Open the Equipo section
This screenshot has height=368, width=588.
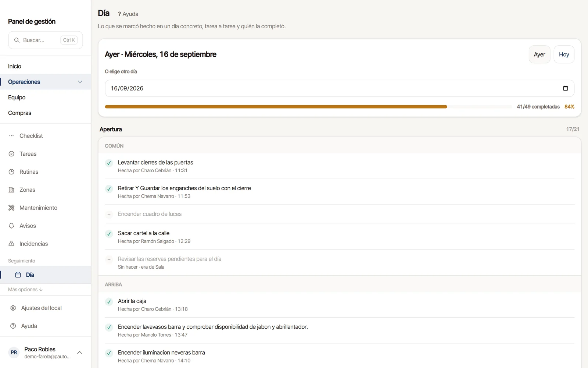pyautogui.click(x=46, y=98)
